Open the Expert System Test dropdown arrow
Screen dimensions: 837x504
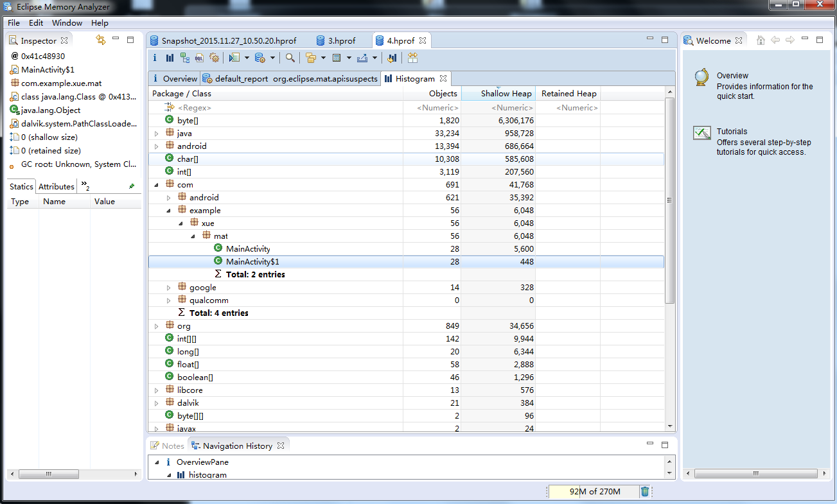click(247, 58)
